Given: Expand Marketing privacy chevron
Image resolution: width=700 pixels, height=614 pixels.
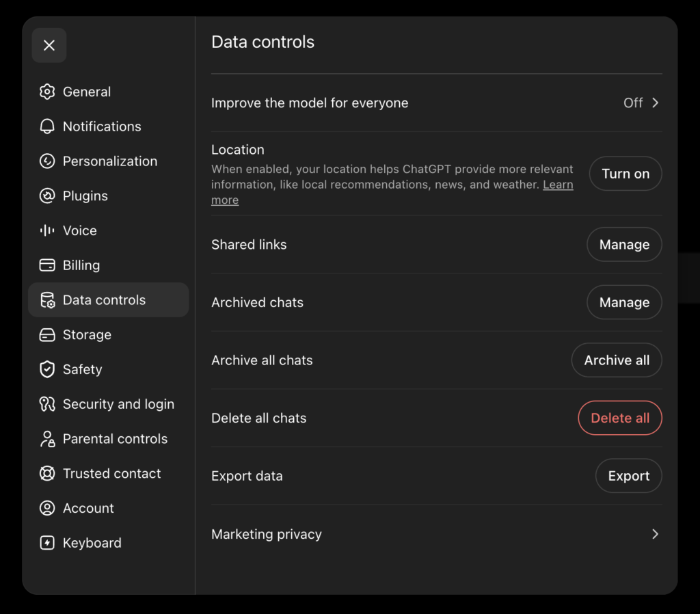Looking at the screenshot, I should pyautogui.click(x=655, y=534).
